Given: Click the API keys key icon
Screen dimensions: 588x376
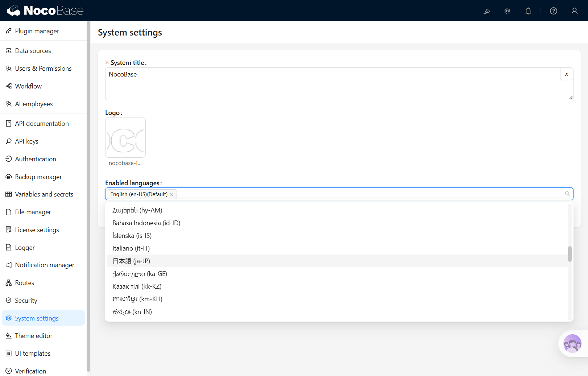Looking at the screenshot, I should coord(9,141).
